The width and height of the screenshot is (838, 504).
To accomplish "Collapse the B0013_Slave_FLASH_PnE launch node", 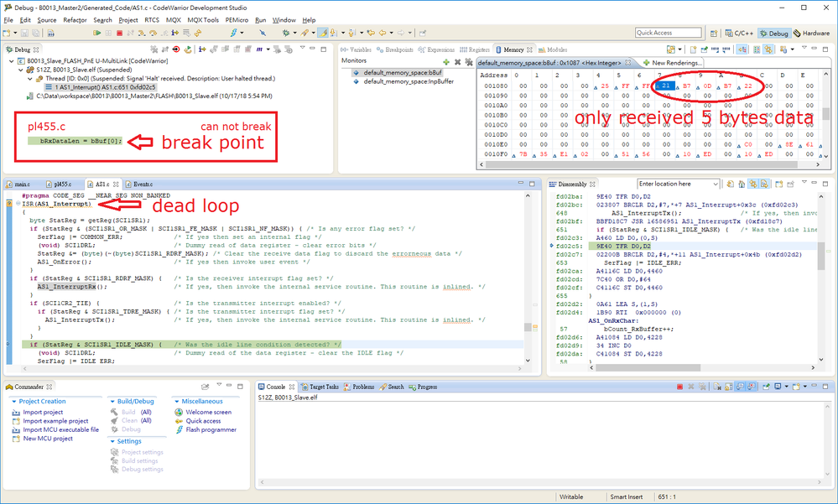I will (13, 61).
